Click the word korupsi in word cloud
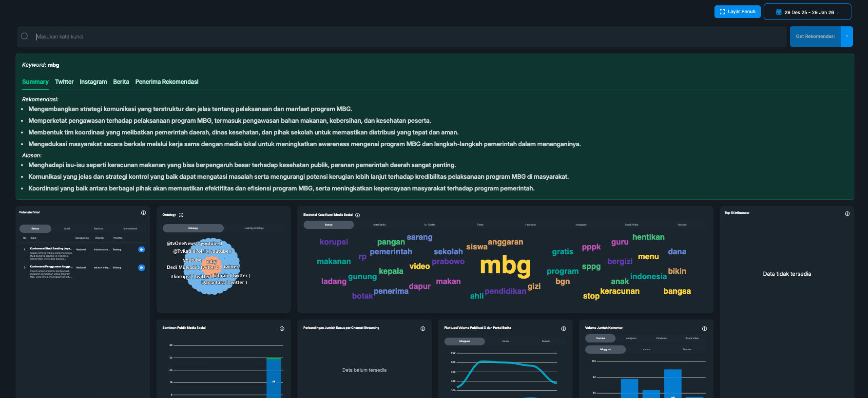 (334, 242)
